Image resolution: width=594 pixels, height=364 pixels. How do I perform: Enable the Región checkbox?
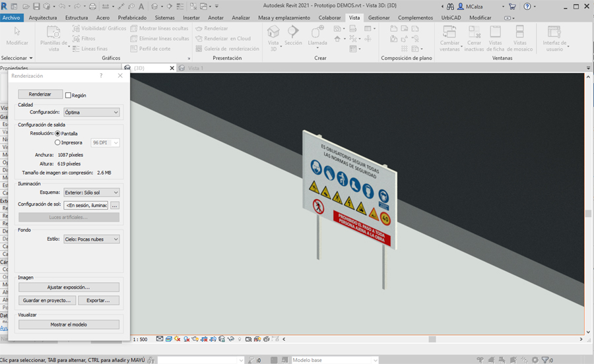coord(69,96)
